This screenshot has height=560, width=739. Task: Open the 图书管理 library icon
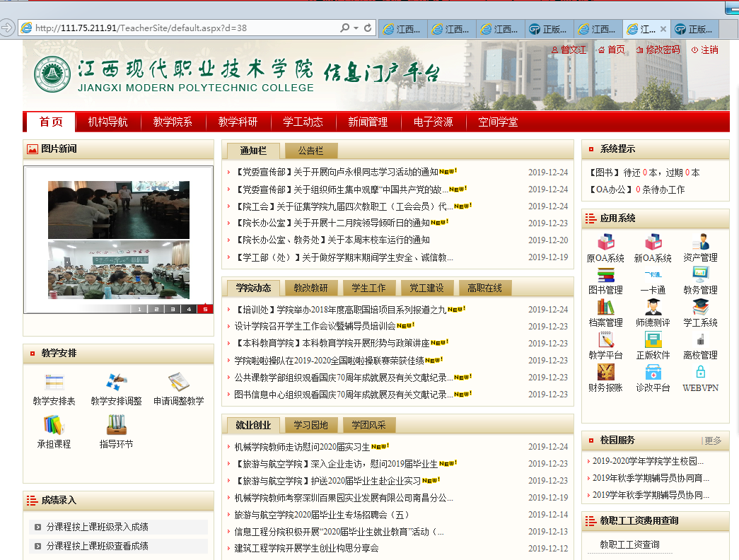coord(605,275)
